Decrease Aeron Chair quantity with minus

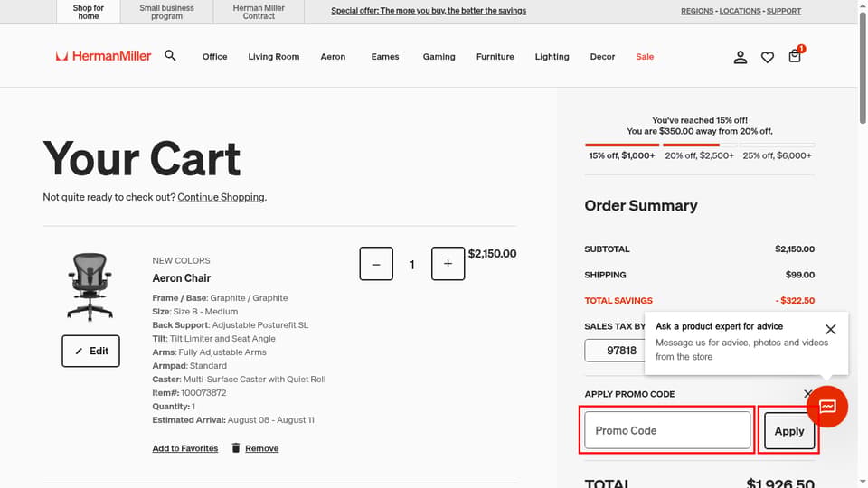(x=376, y=264)
